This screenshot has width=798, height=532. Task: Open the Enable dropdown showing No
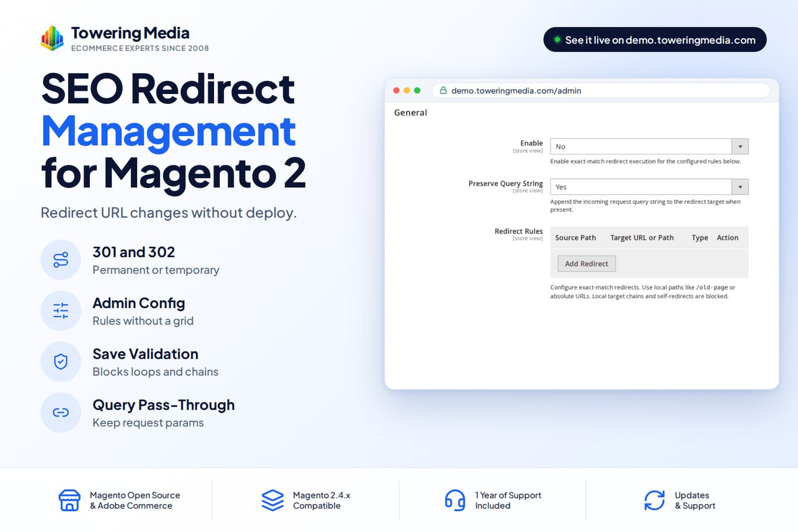coord(649,147)
